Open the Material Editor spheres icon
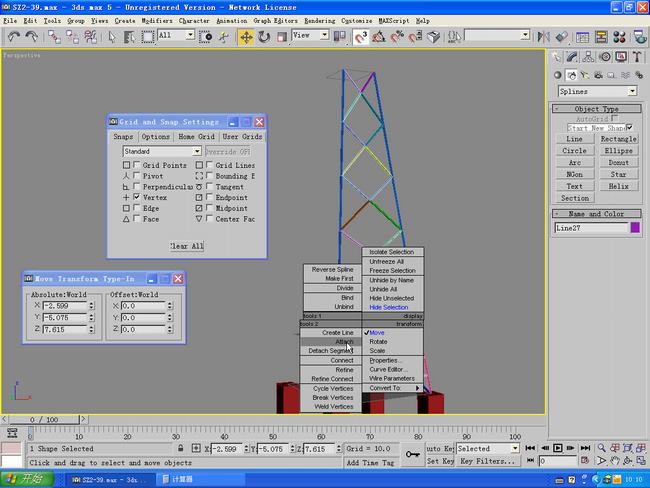The width and height of the screenshot is (650, 488). point(619,37)
